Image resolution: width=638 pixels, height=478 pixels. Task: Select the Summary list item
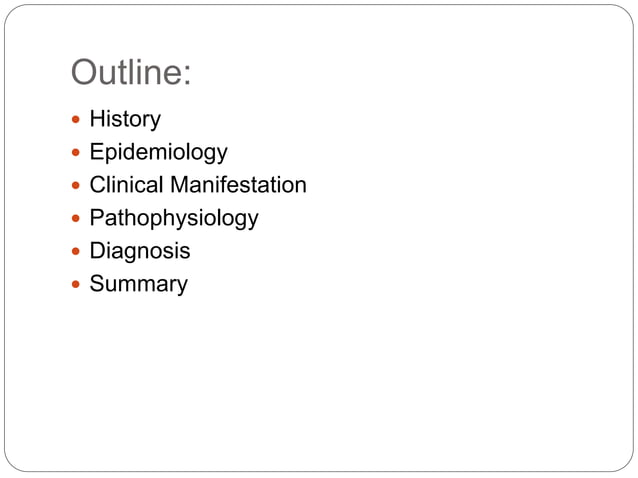click(139, 284)
